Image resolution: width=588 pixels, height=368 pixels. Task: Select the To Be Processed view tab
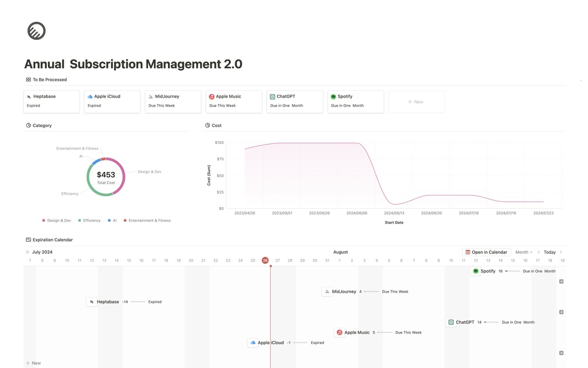(46, 80)
